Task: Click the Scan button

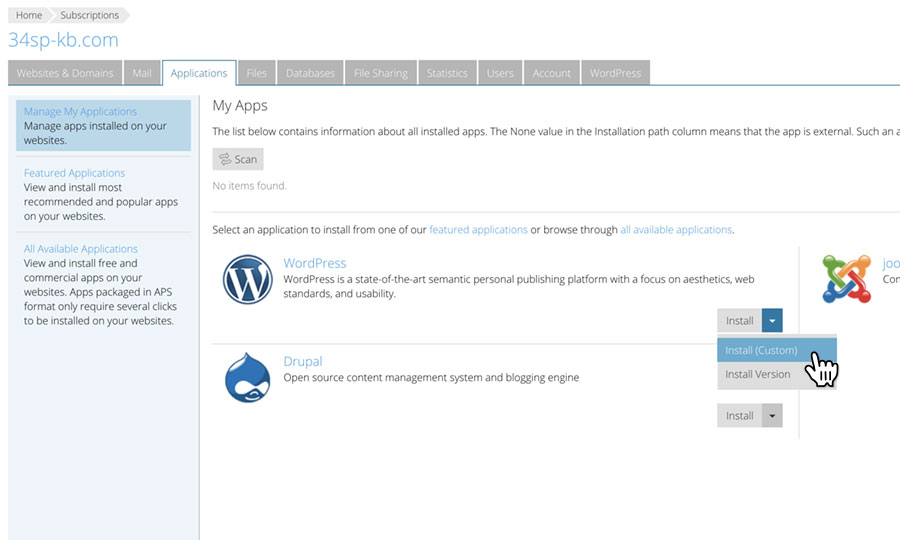Action: (238, 159)
